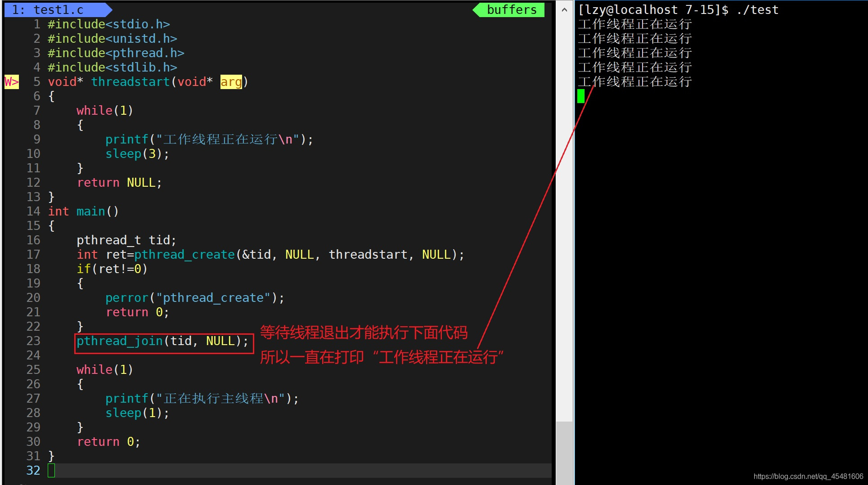This screenshot has width=868, height=485.
Task: Click the green terminal cursor block
Action: coord(581,96)
